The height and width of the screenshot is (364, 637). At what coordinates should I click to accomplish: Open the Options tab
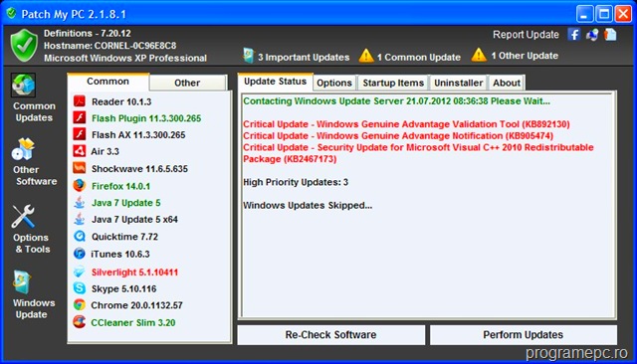coord(334,83)
